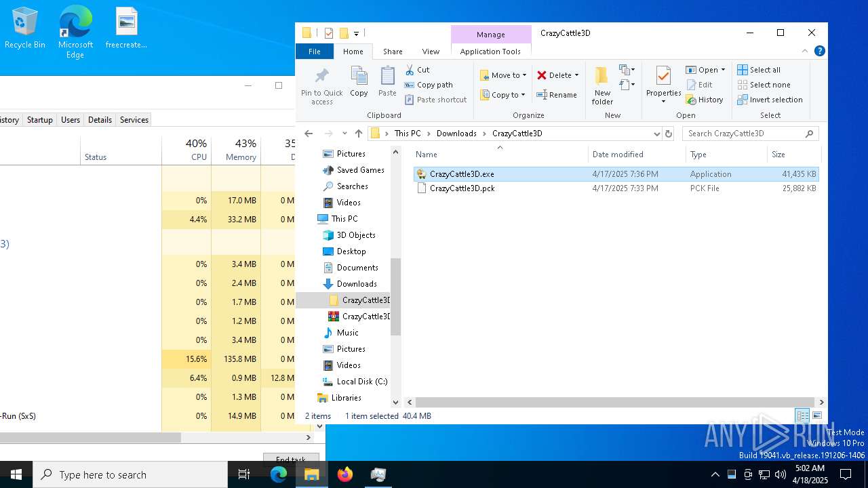The width and height of the screenshot is (868, 488).
Task: Go up one folder level arrow
Action: [359, 134]
